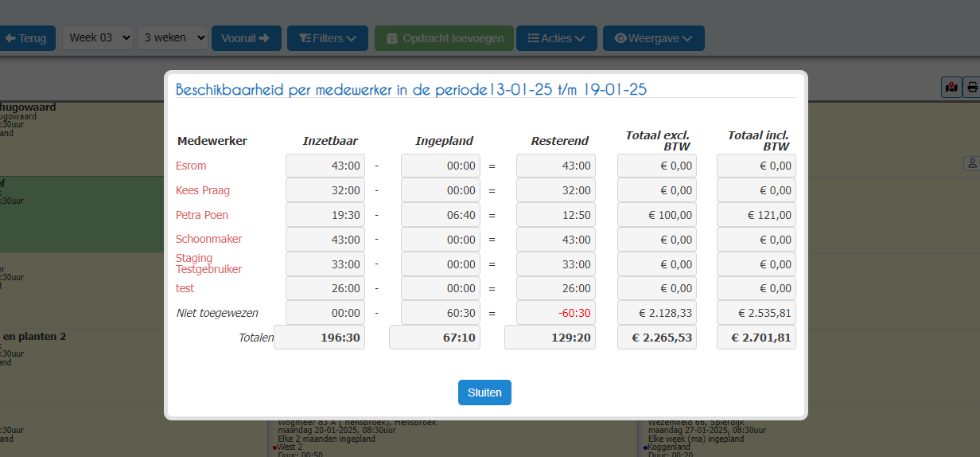Click the Ingepland column header

[x=445, y=141]
